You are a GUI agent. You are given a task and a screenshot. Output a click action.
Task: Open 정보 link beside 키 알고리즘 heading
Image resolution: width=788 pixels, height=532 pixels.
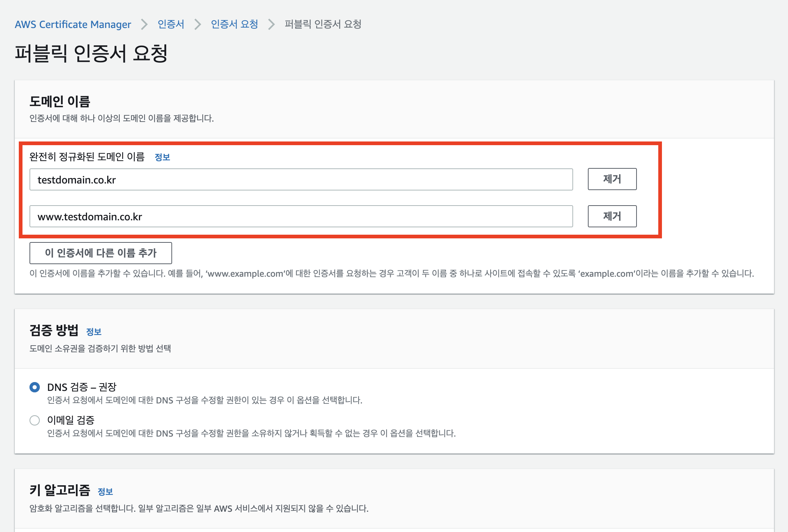pos(105,492)
